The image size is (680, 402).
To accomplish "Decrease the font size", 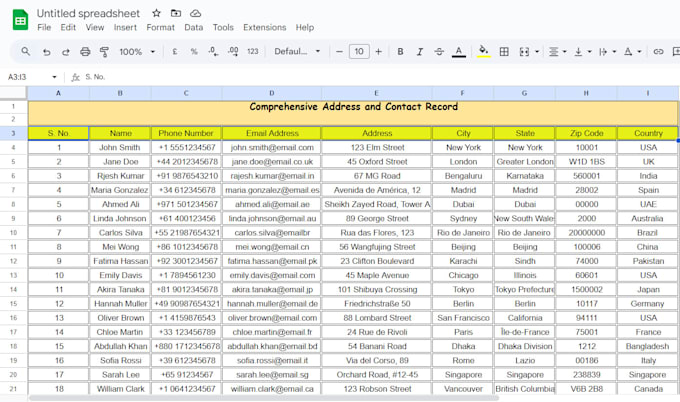I will 339,52.
